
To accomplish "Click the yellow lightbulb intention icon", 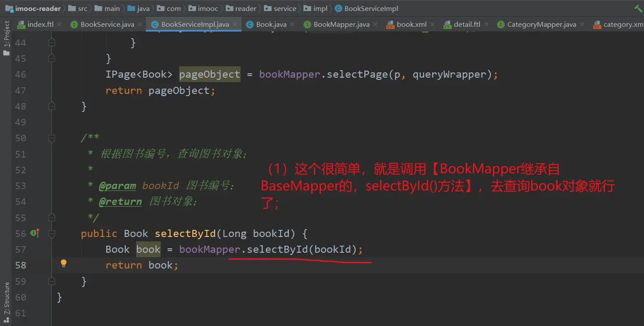I will click(x=64, y=263).
